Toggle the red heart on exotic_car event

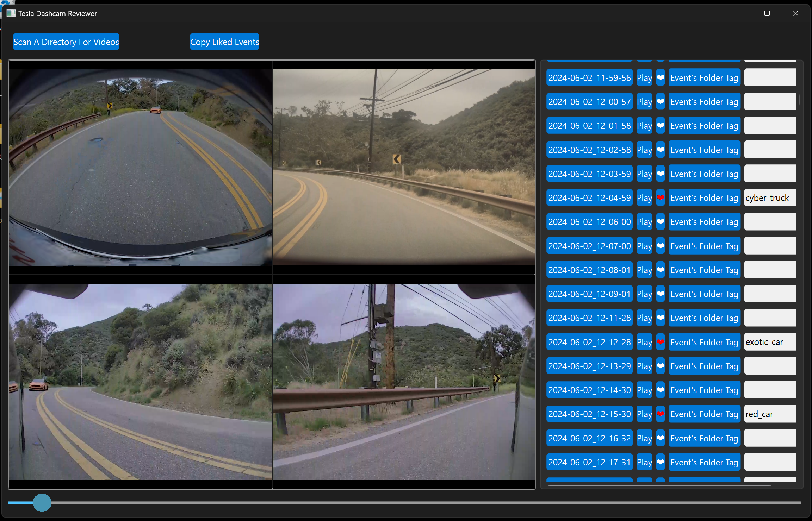(x=661, y=342)
